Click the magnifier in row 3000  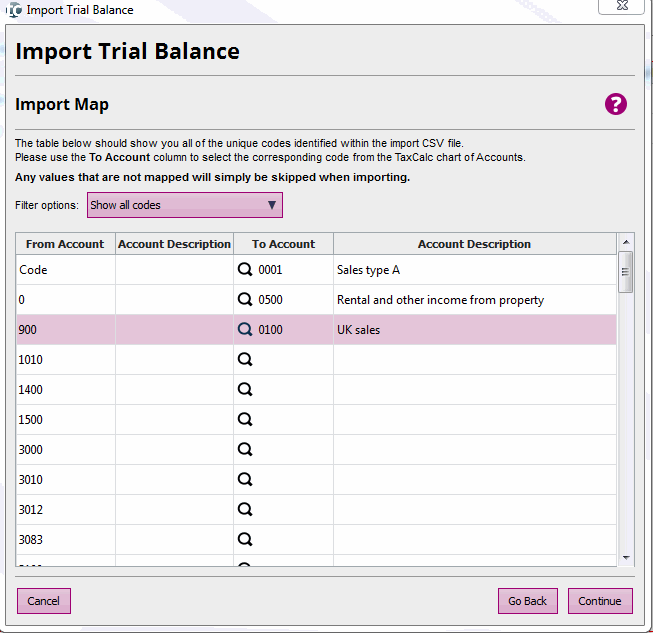244,450
